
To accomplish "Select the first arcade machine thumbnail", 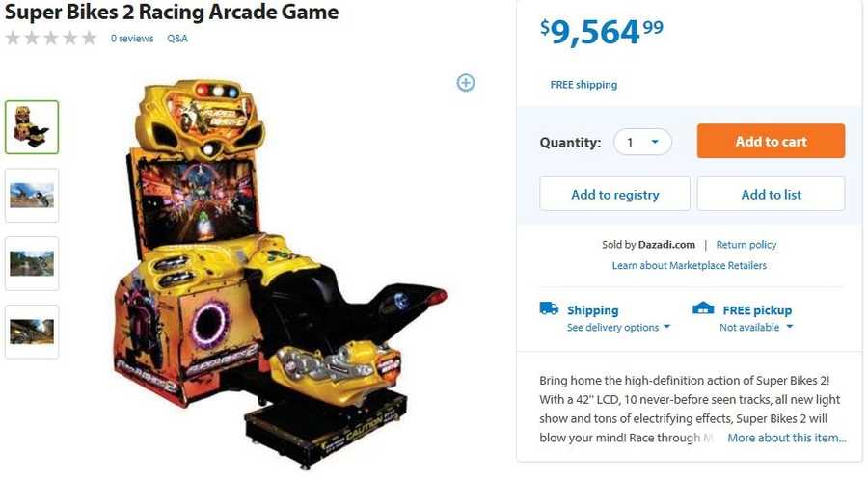I will point(32,127).
